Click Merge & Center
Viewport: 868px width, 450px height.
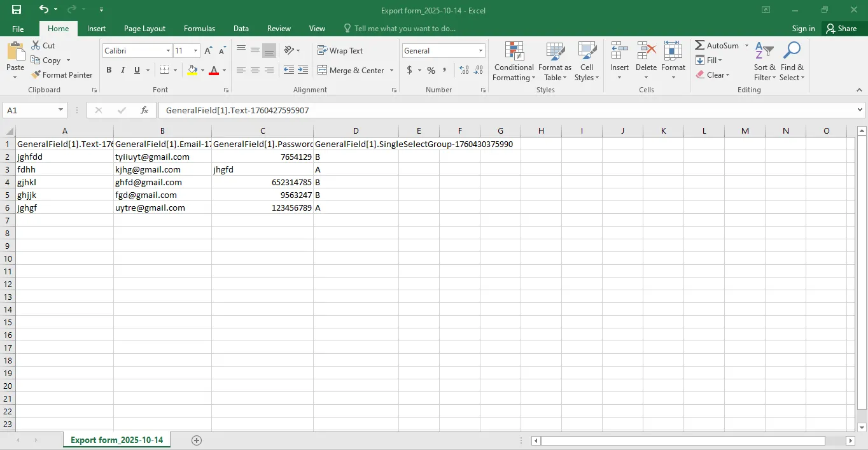351,71
